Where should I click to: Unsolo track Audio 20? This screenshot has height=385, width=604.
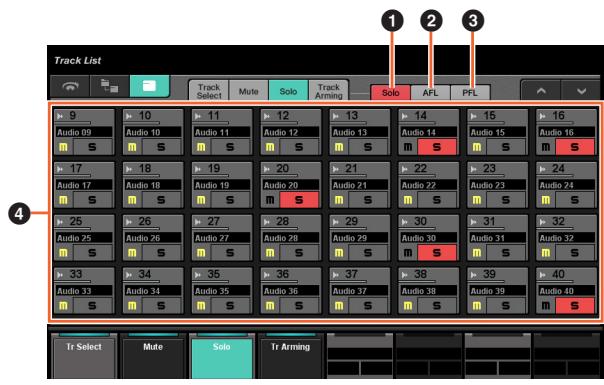tap(299, 200)
